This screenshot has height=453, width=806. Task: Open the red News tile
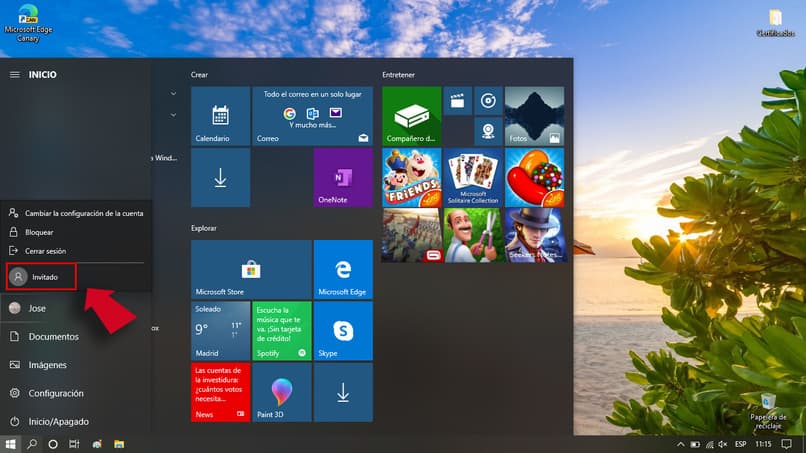click(221, 392)
